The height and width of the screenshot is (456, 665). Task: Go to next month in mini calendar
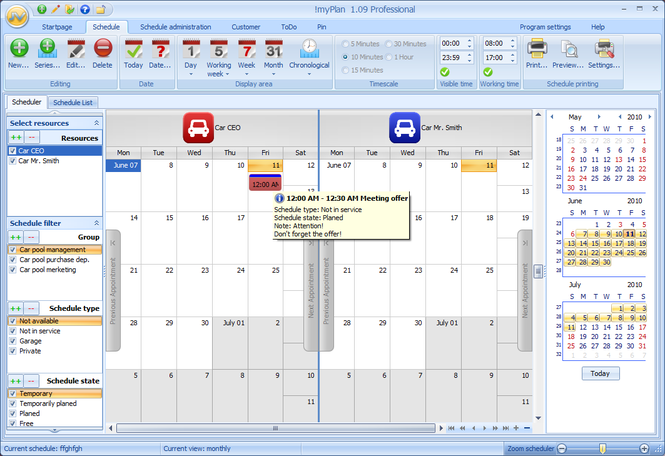(x=599, y=117)
